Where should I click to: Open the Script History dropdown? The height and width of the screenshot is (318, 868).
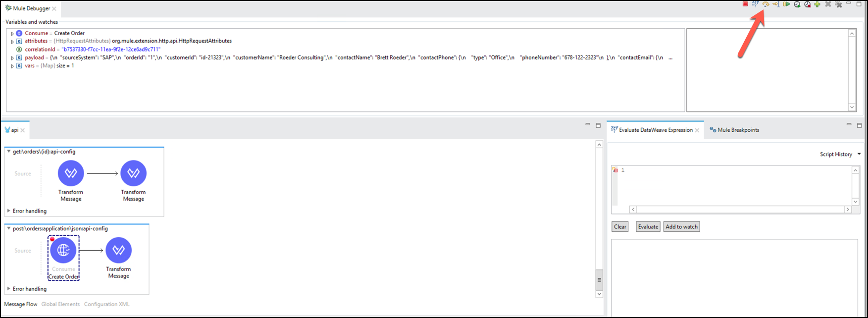pos(840,154)
